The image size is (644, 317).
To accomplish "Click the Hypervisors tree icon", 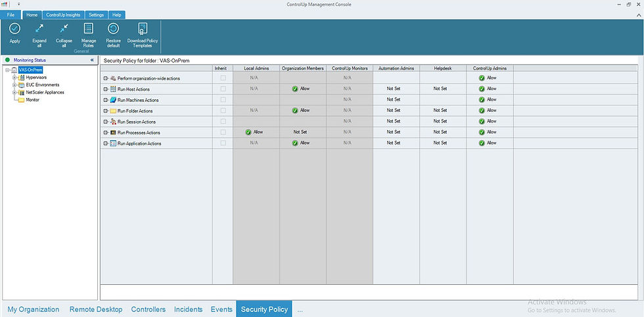I will [x=21, y=78].
